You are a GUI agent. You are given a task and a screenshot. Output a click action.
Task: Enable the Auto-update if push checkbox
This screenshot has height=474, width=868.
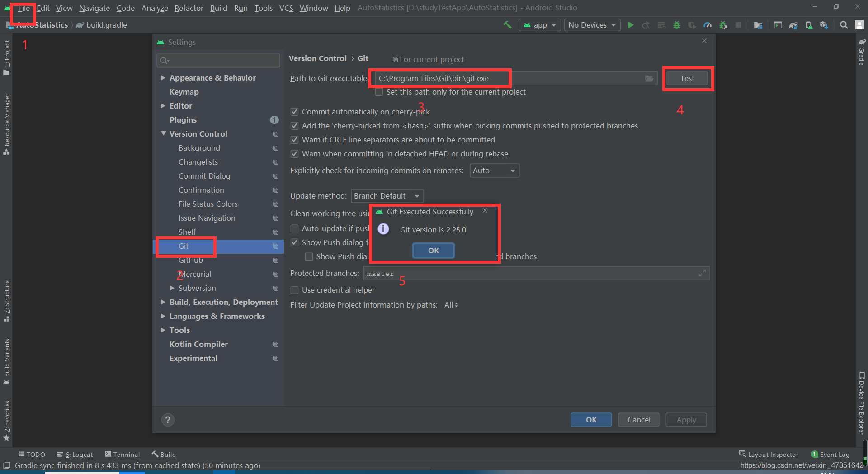294,228
